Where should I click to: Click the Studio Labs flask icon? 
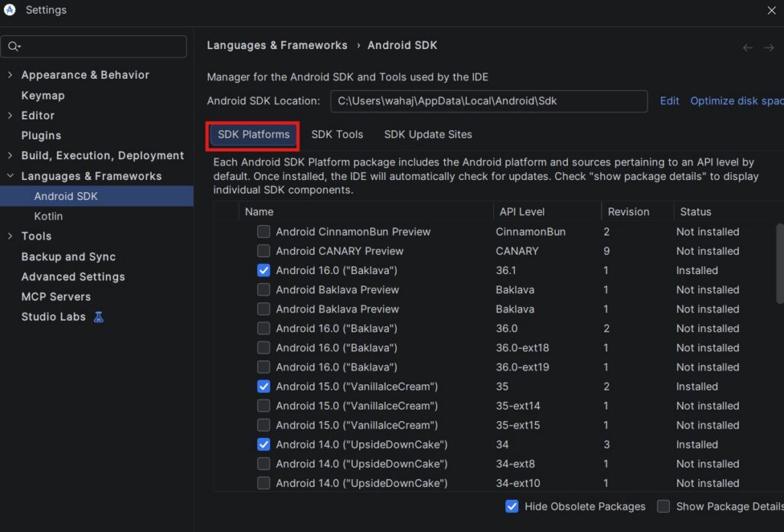(x=98, y=317)
